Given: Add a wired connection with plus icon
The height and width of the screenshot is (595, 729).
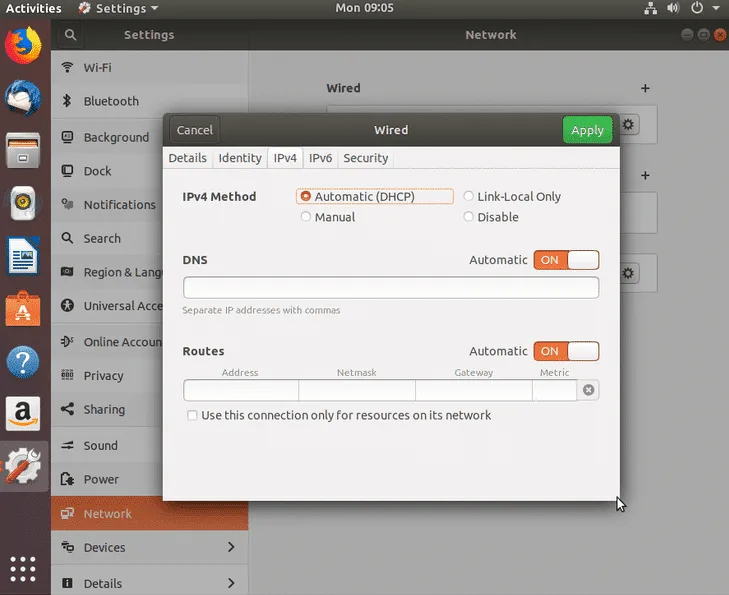Looking at the screenshot, I should tap(645, 88).
